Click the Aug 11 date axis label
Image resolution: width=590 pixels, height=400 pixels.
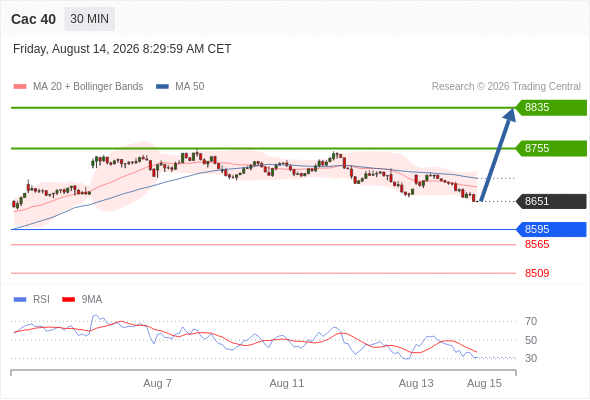287,383
